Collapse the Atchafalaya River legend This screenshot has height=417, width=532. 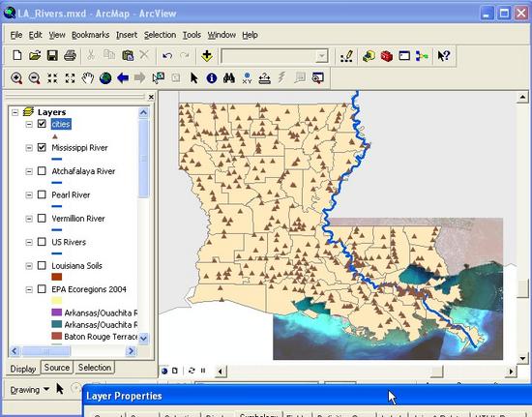click(x=29, y=171)
